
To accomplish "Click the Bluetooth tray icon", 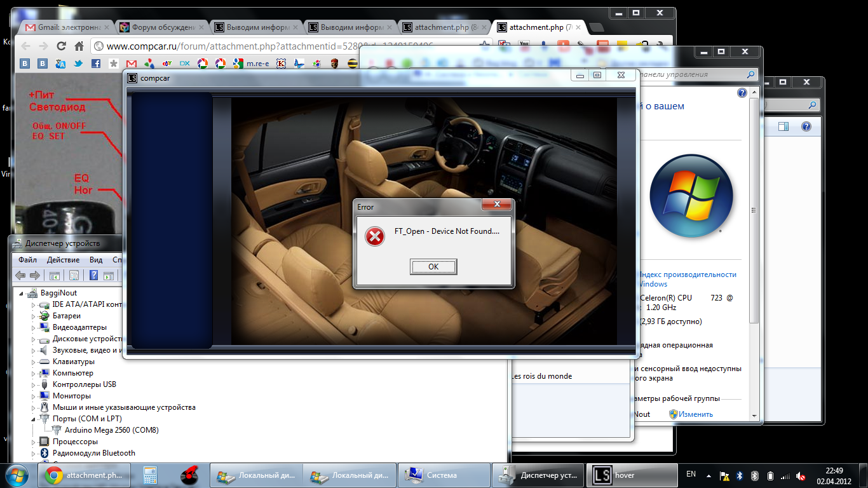I will (x=740, y=475).
